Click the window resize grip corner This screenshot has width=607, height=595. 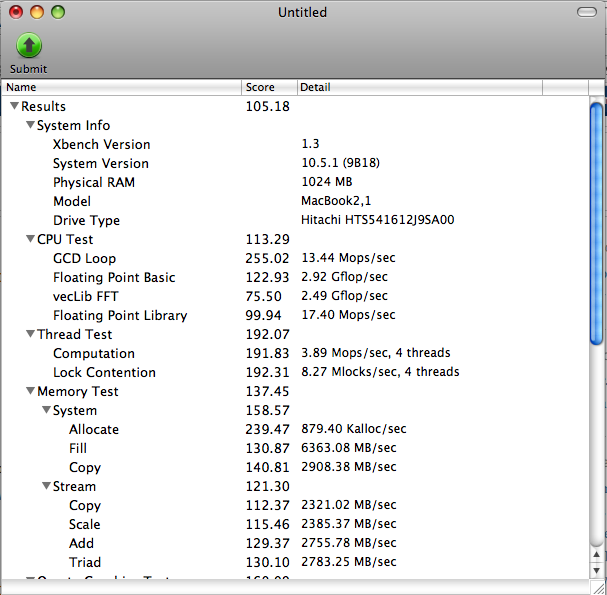click(598, 588)
